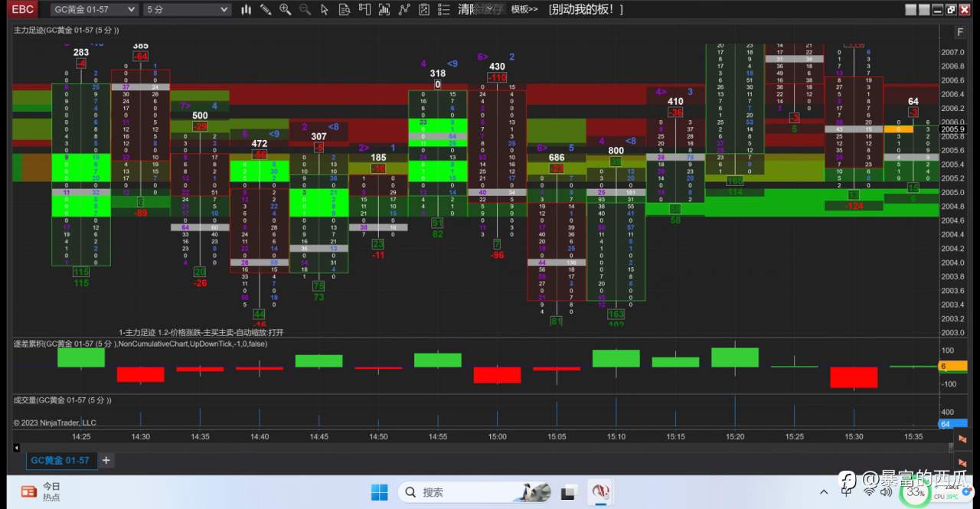980x509 pixels.
Task: Click the F button on chart corner
Action: pos(959,32)
